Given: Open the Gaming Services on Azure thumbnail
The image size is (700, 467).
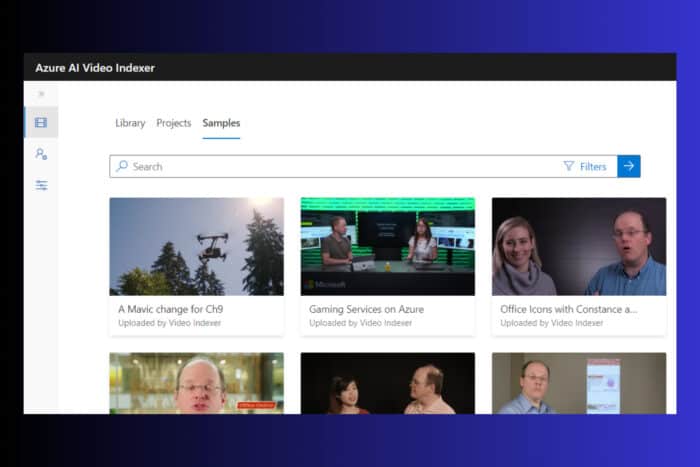Looking at the screenshot, I should click(388, 246).
